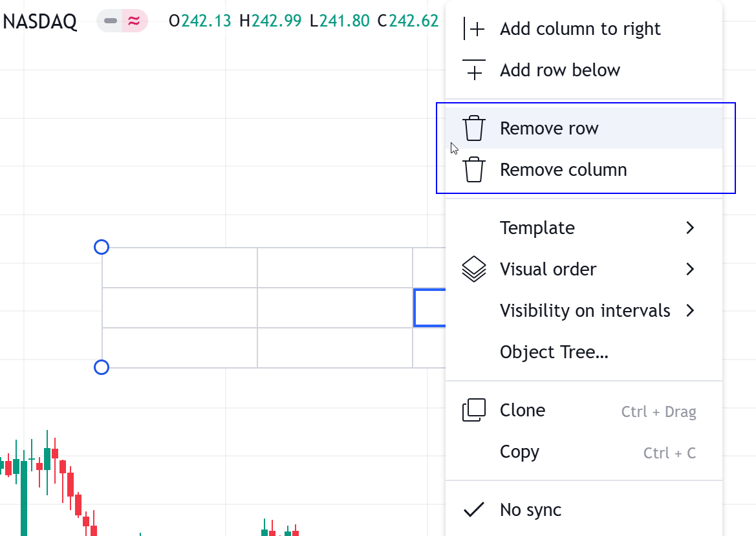756x536 pixels.
Task: Click the pink approximate-sign indicator near NASDAQ
Action: point(134,21)
